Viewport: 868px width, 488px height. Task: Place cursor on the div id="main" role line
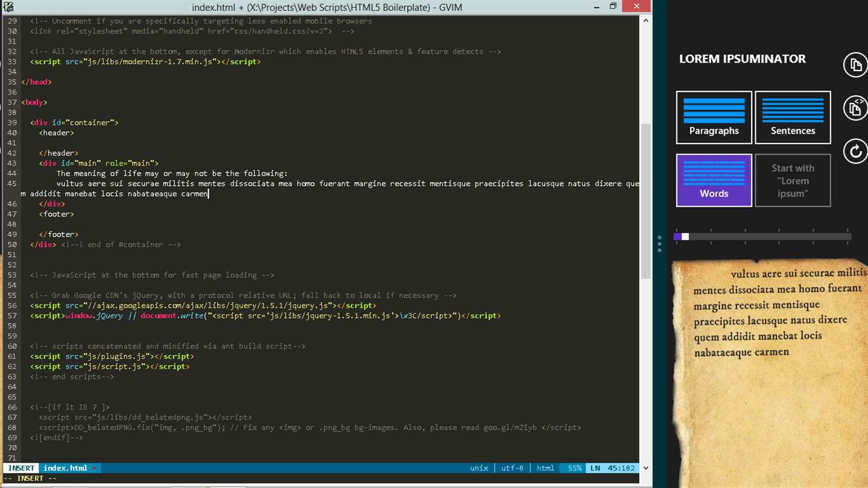(x=99, y=163)
